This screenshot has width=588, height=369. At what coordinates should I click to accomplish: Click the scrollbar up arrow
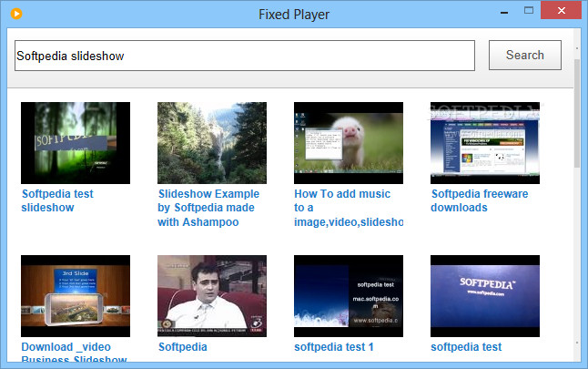(x=577, y=48)
